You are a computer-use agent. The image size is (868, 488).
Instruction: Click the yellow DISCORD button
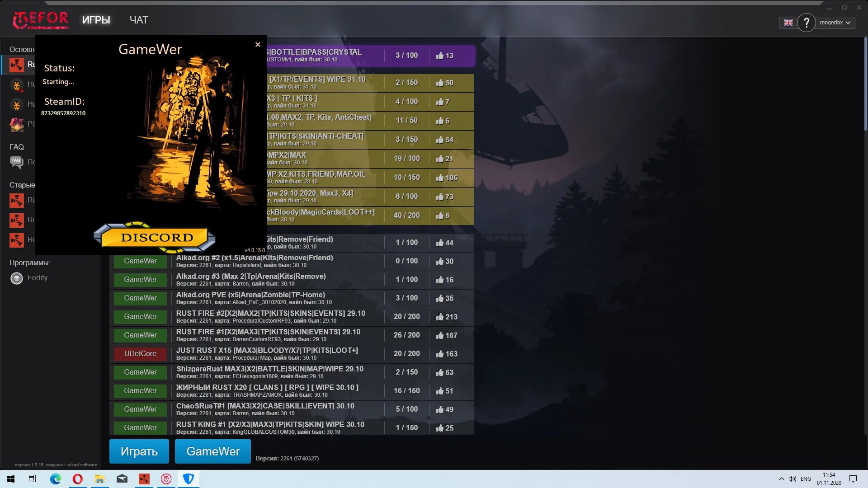pyautogui.click(x=156, y=237)
